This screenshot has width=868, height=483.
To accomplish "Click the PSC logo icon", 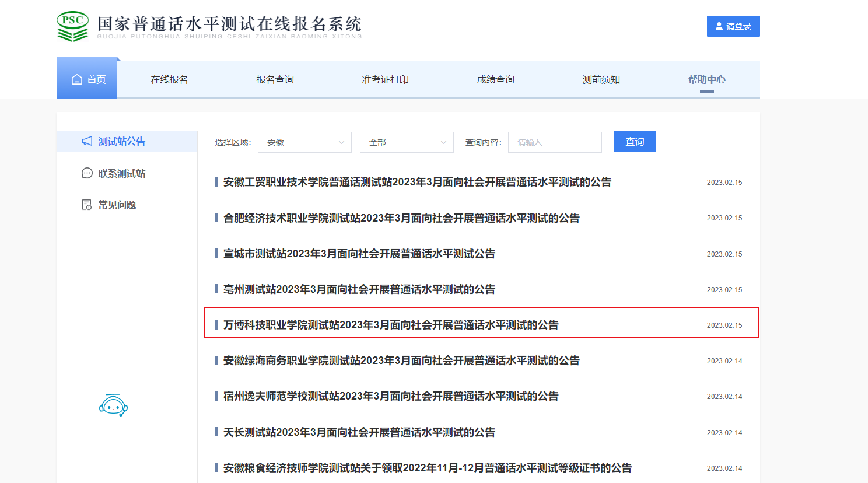I will tap(72, 26).
